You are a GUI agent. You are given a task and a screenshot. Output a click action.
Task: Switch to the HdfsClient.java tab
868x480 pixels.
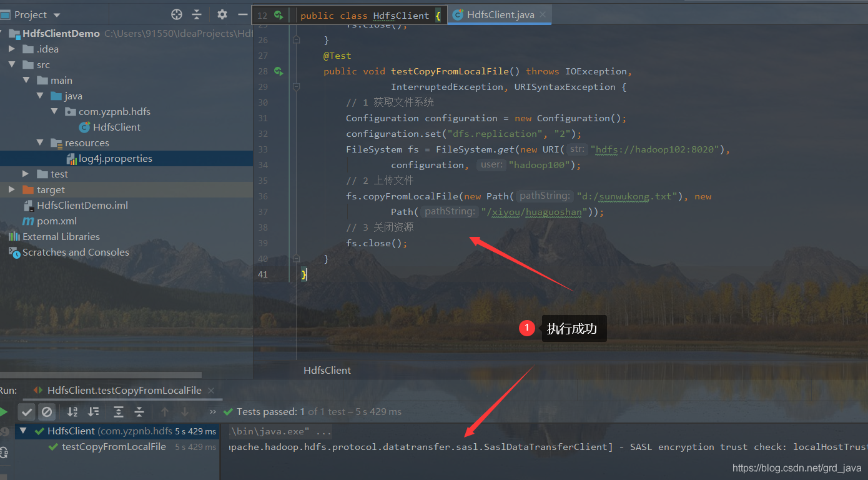[x=500, y=14]
